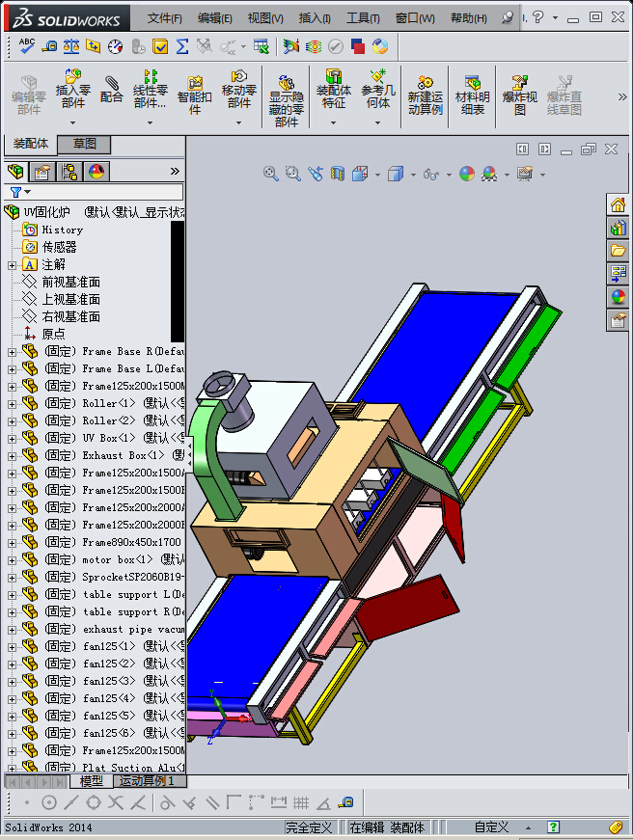Toggle Hide/Show Items glasses icon
Viewport: 633px width, 840px height.
tap(431, 174)
